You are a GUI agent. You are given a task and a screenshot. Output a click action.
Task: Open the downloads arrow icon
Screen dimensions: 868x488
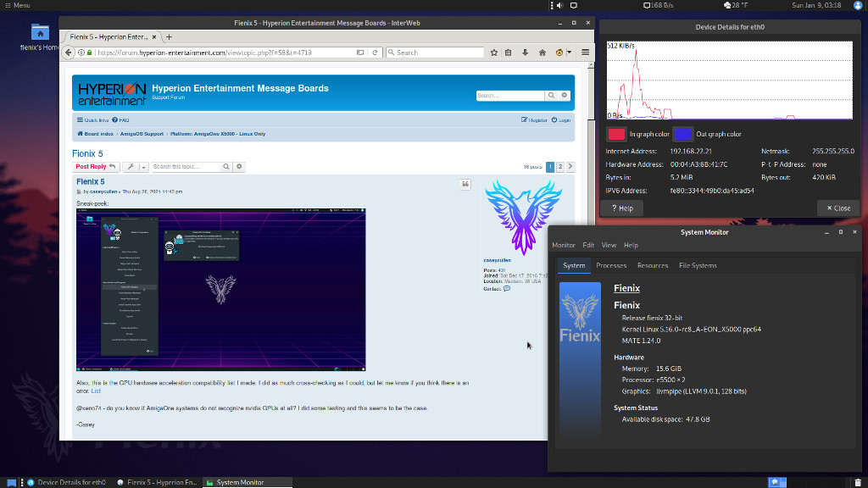point(525,53)
